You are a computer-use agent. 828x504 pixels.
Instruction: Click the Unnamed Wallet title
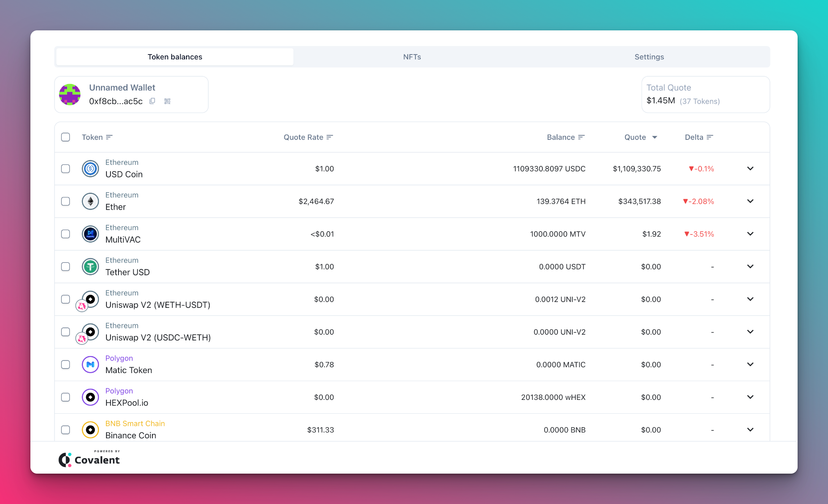coord(122,88)
